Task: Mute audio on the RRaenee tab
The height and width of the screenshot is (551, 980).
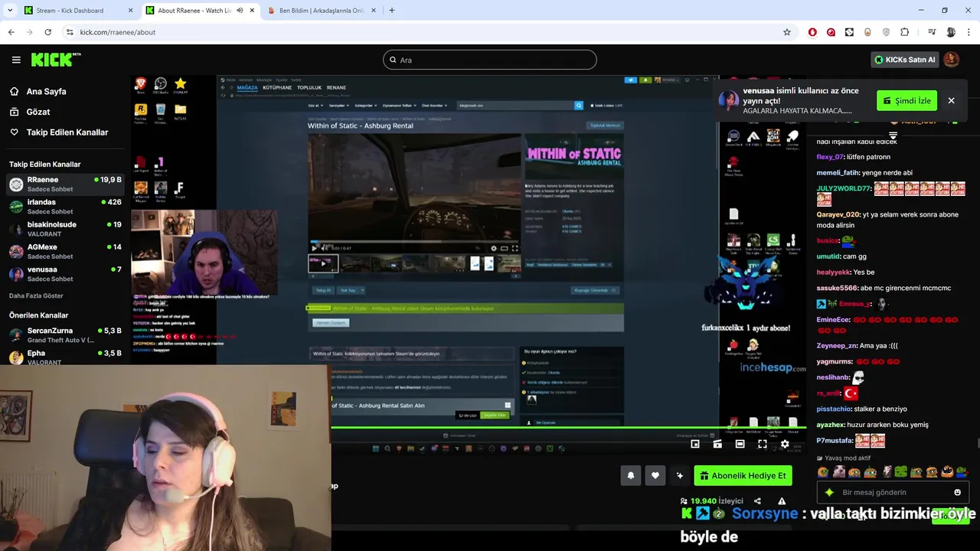Action: tap(240, 11)
